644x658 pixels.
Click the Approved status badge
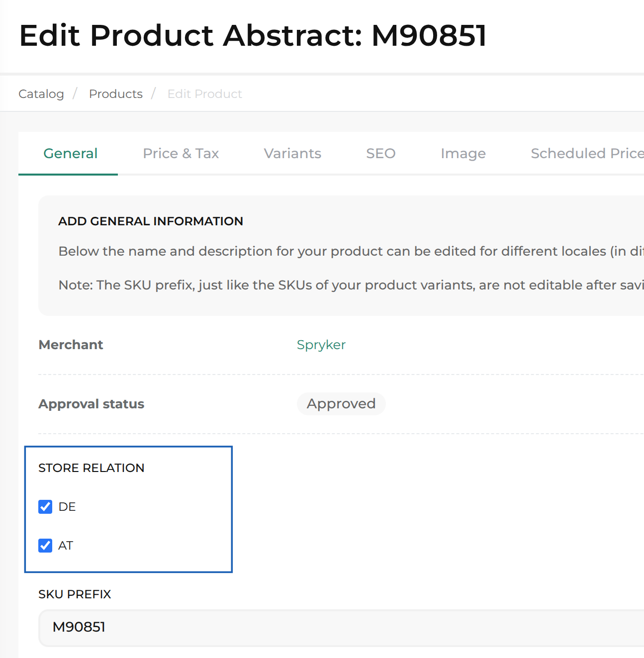click(x=341, y=404)
